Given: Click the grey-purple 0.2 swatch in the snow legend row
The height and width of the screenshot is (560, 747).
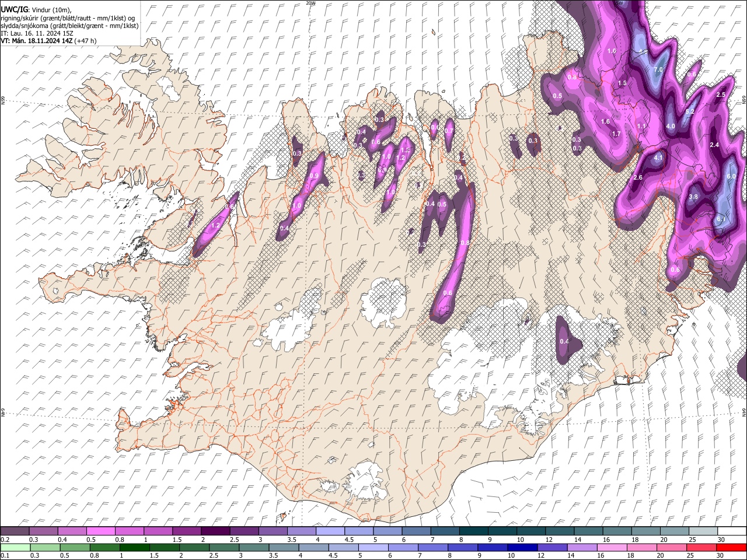Looking at the screenshot, I should 15,531.
